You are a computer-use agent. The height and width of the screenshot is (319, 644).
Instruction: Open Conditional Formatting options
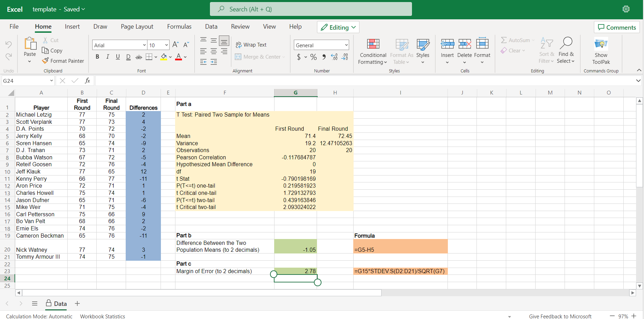tap(372, 52)
